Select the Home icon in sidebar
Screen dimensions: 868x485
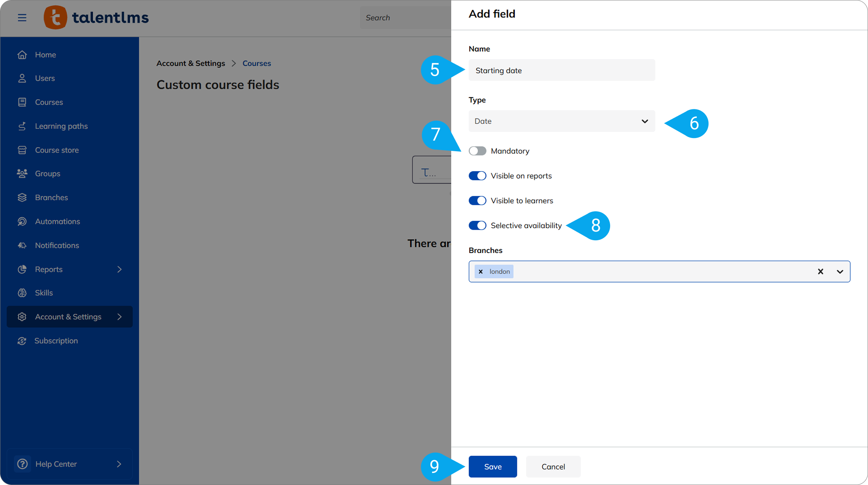22,54
